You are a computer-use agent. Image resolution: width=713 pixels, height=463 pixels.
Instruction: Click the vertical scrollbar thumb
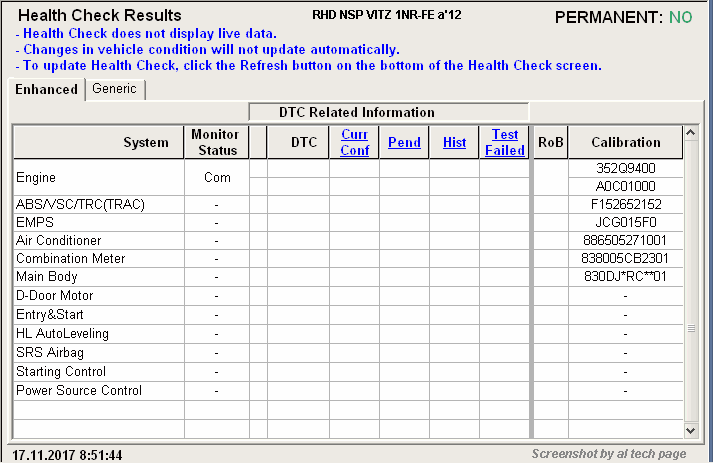690,328
